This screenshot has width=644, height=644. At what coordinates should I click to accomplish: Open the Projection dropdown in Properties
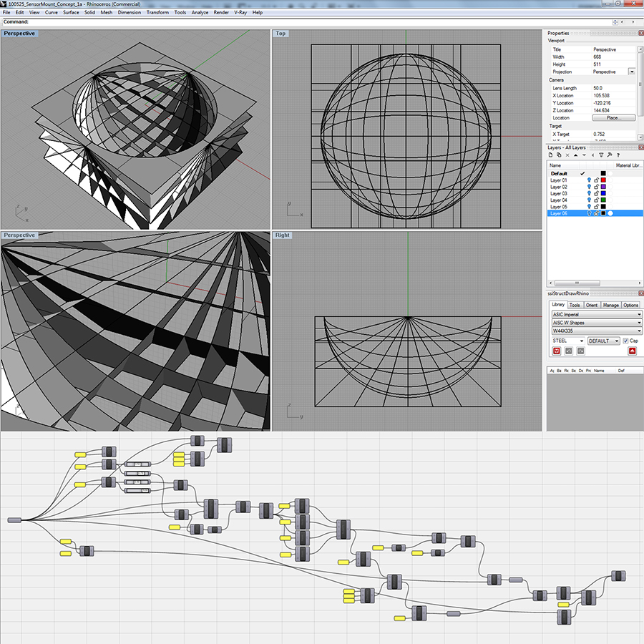click(632, 72)
